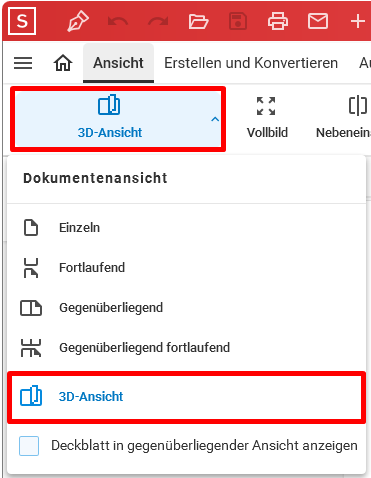
Task: Save the document with the disk icon
Action: [238, 22]
